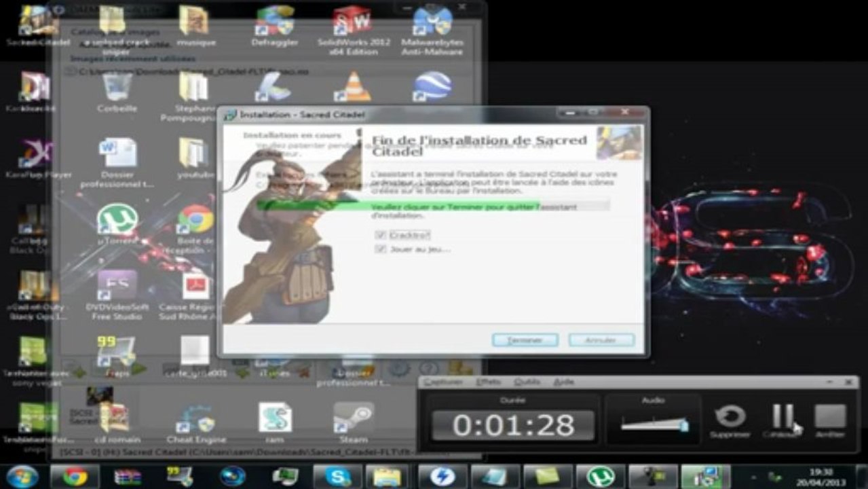The width and height of the screenshot is (868, 489).
Task: Open the Capturer menu in recorder
Action: click(x=443, y=382)
